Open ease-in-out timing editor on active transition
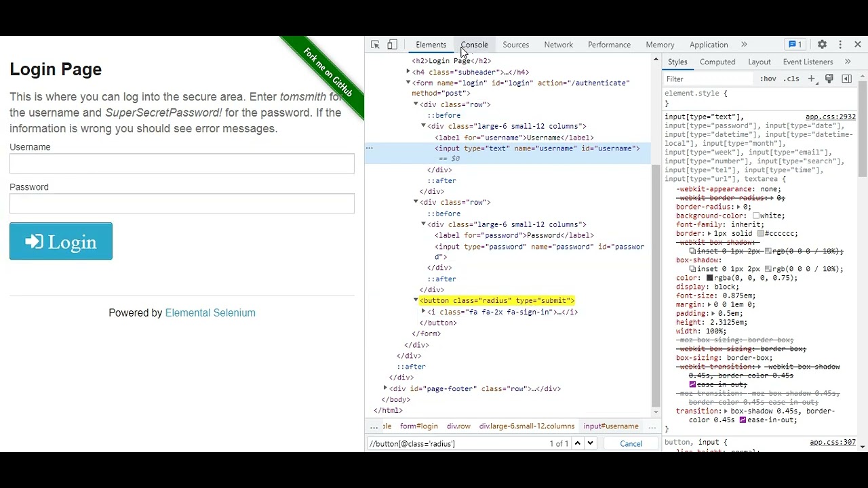The image size is (868, 488). [743, 420]
